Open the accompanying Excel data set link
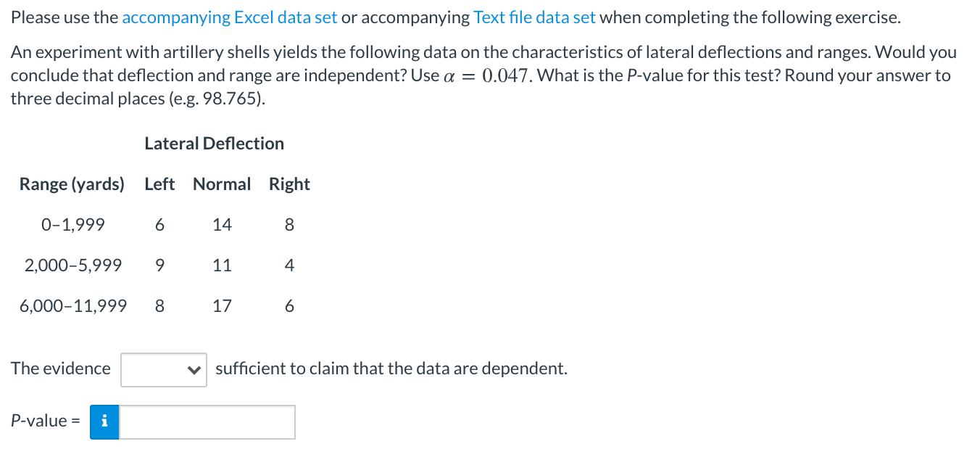Image resolution: width=980 pixels, height=457 pixels. [x=230, y=18]
